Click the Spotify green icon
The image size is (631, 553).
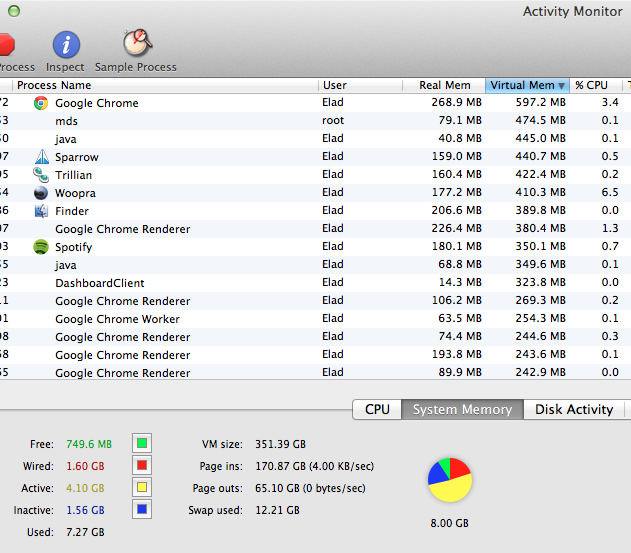41,247
